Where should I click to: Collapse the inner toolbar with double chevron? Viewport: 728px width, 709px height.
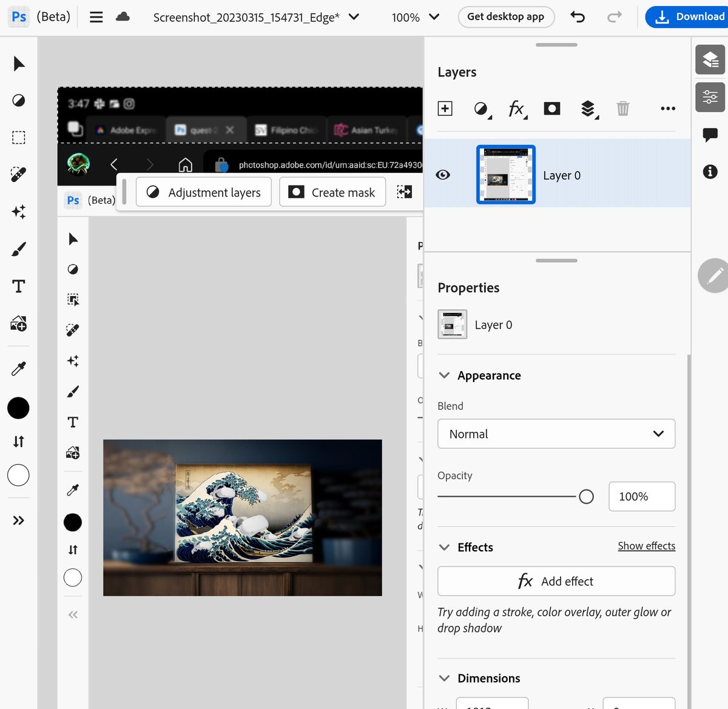point(73,615)
